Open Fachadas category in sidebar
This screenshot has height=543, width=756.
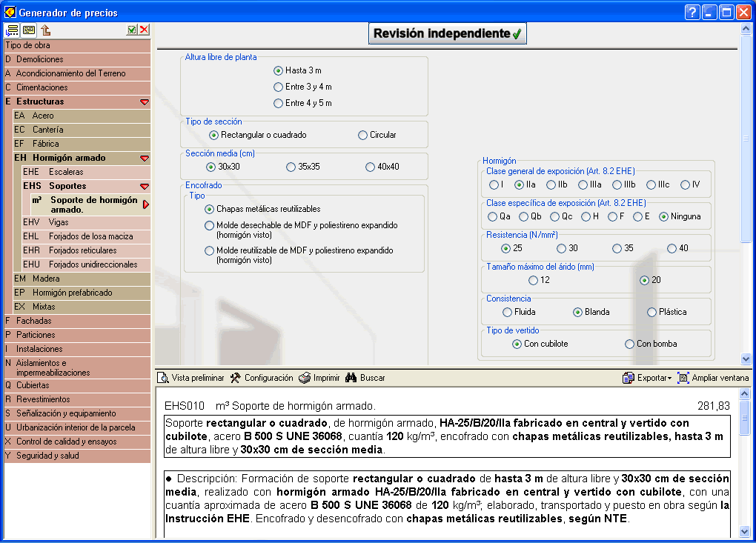(x=33, y=321)
